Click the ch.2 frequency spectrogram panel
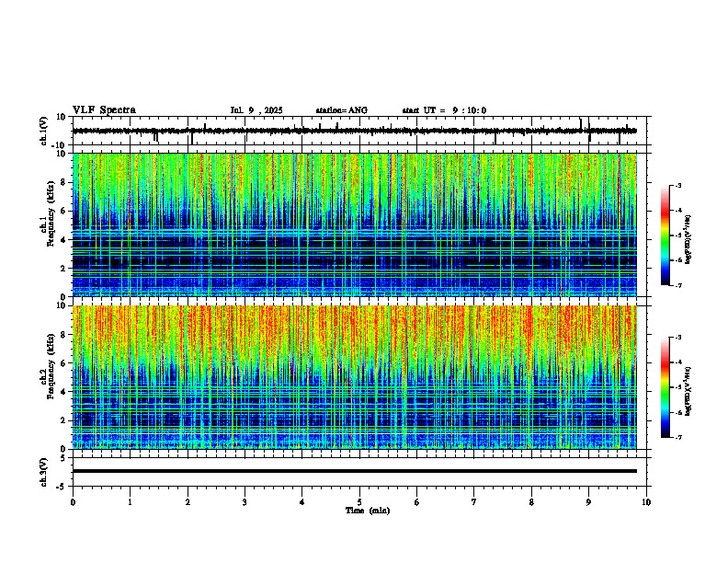 click(x=355, y=377)
